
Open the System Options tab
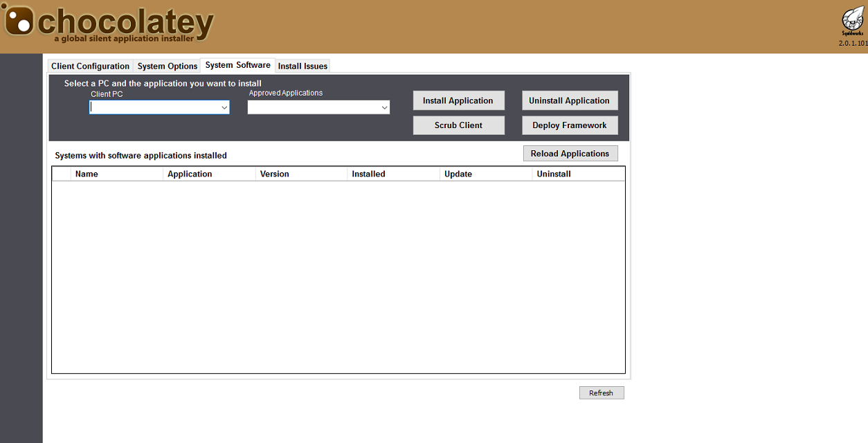coord(168,66)
